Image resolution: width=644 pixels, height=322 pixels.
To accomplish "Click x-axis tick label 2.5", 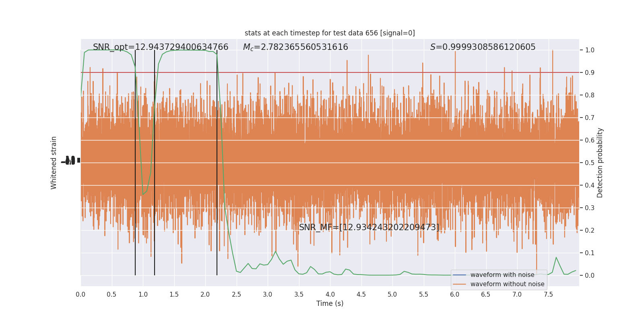I will tap(236, 295).
